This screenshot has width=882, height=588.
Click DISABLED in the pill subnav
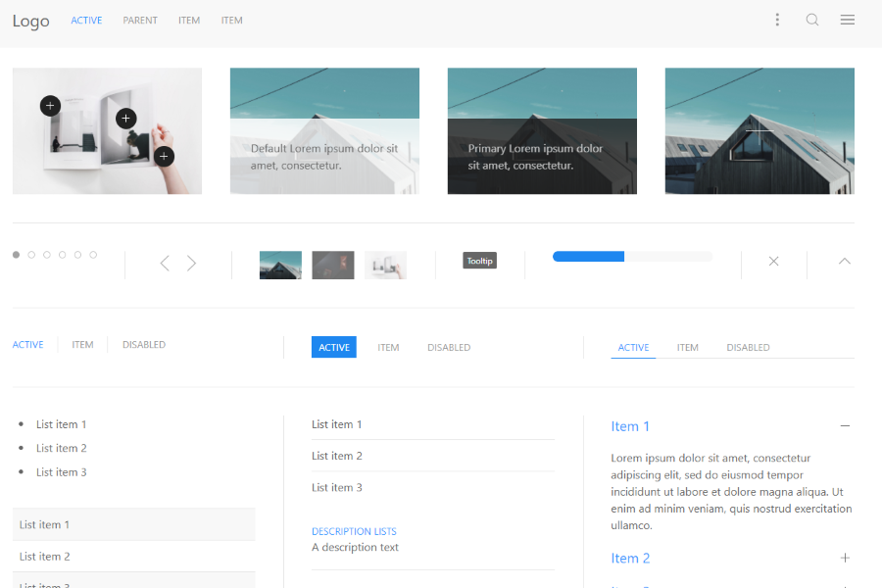pyautogui.click(x=449, y=347)
